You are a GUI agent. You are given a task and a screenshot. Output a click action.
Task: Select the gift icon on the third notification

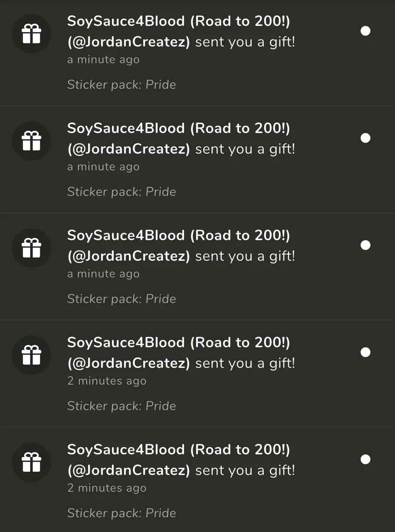click(31, 248)
